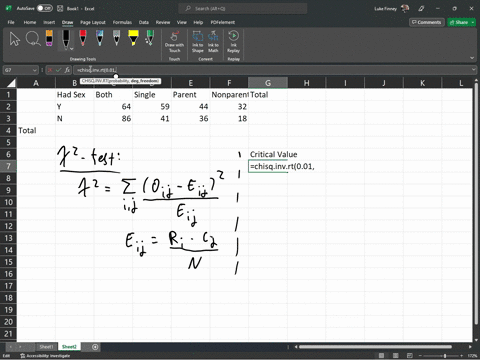
Task: Switch to the Formulas tab
Action: click(x=122, y=22)
